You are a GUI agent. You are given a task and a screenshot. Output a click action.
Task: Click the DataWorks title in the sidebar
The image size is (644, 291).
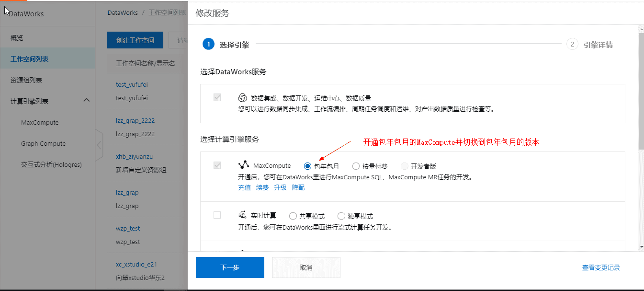[26, 13]
